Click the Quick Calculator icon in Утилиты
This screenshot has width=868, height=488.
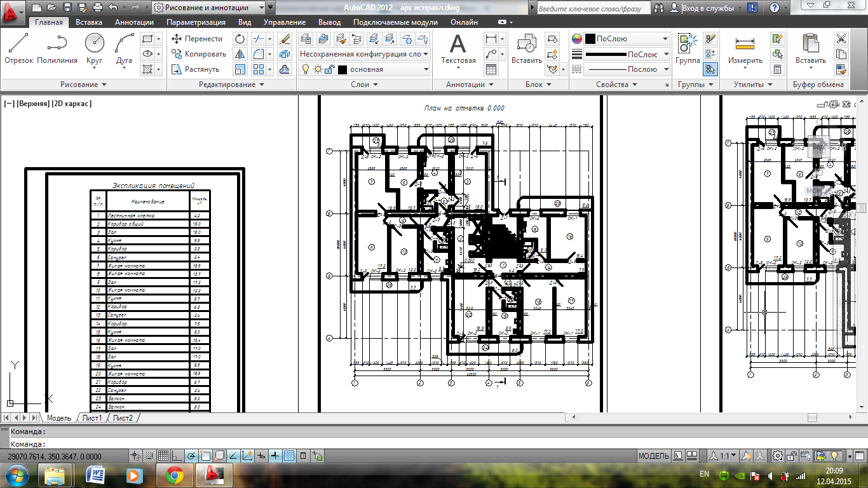[x=776, y=69]
